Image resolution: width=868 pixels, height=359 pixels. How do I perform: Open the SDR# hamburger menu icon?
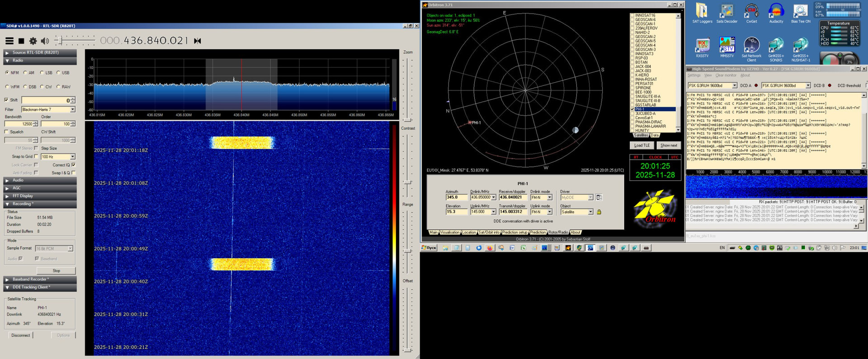(x=9, y=41)
